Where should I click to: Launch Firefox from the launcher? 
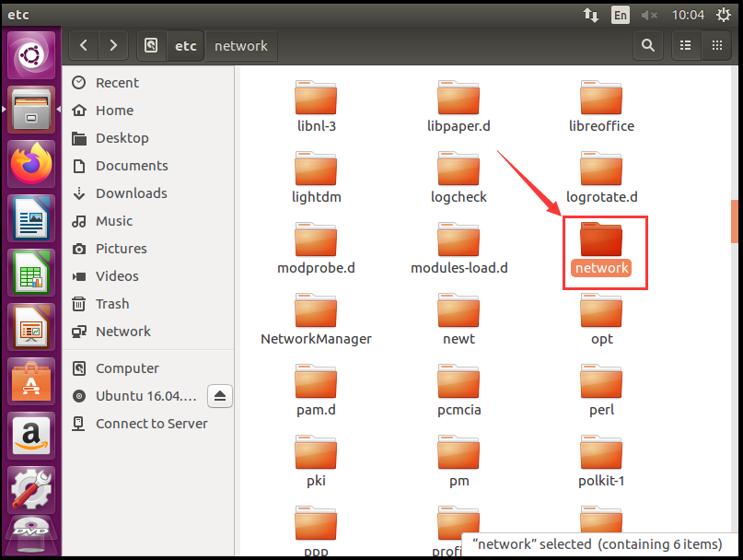coord(31,164)
